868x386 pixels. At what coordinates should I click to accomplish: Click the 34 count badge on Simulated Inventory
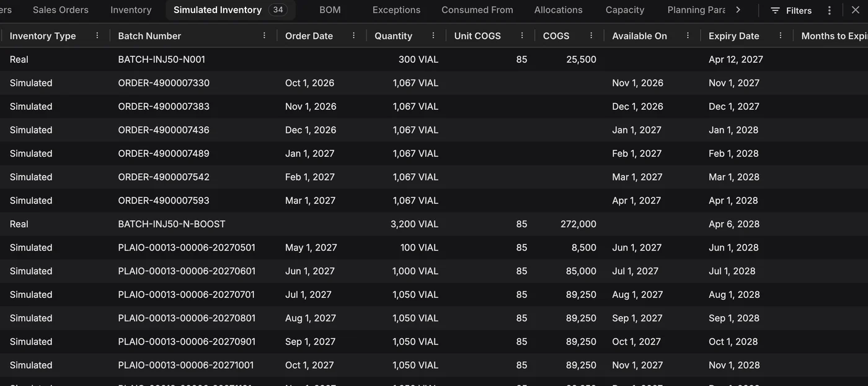tap(278, 10)
